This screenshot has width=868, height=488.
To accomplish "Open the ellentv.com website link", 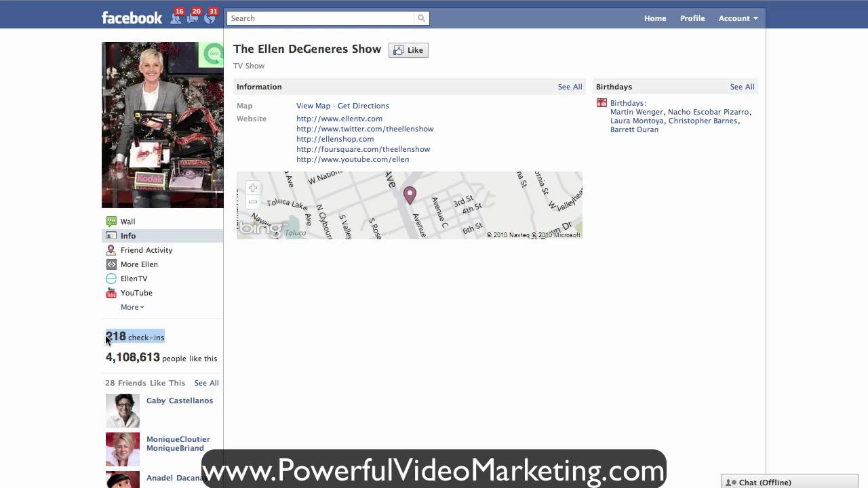I will 339,119.
